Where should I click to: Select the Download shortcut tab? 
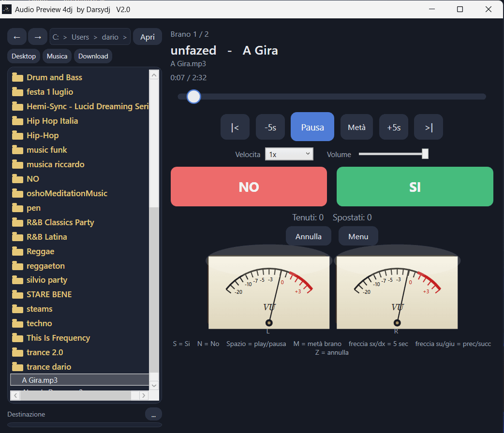93,56
